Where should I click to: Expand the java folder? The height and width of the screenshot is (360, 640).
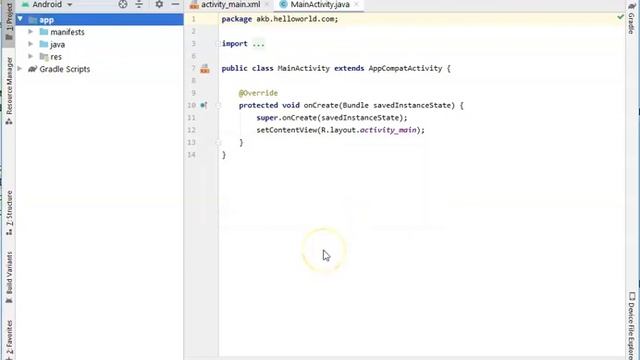(x=31, y=44)
